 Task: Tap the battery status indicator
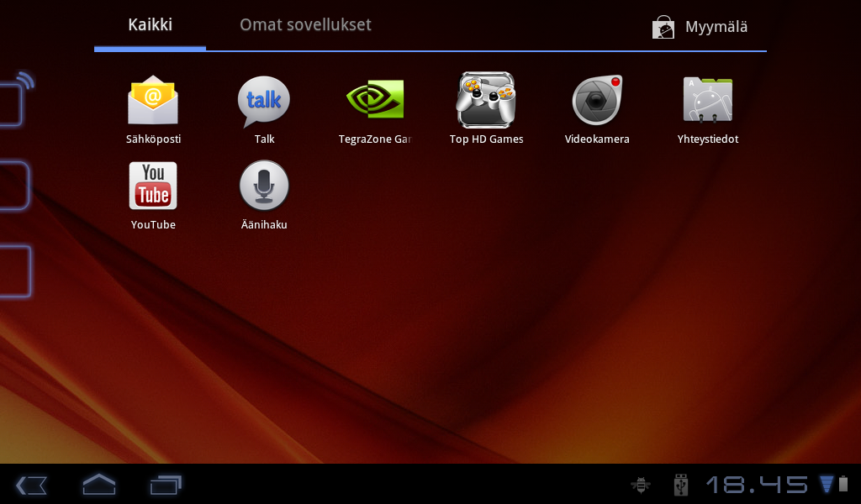(x=843, y=484)
